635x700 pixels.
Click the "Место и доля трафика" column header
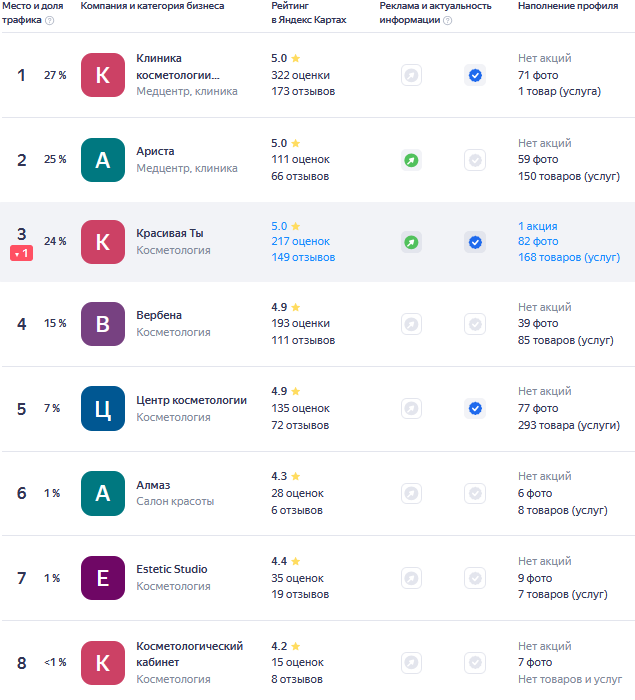coord(32,13)
